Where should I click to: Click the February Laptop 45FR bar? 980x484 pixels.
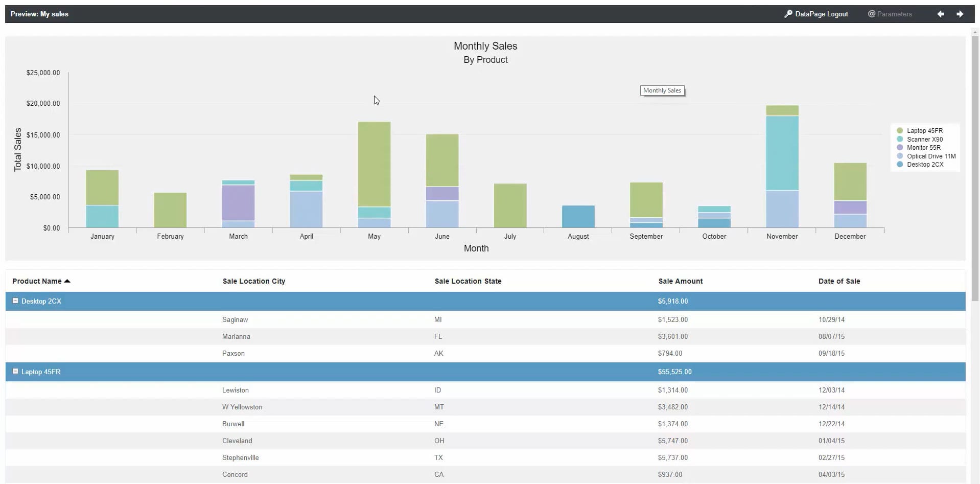pyautogui.click(x=170, y=210)
